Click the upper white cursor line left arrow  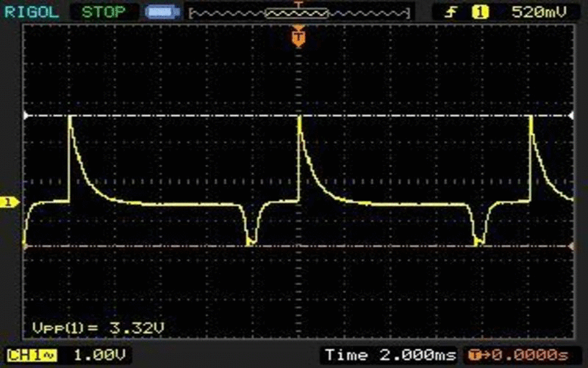coord(26,116)
